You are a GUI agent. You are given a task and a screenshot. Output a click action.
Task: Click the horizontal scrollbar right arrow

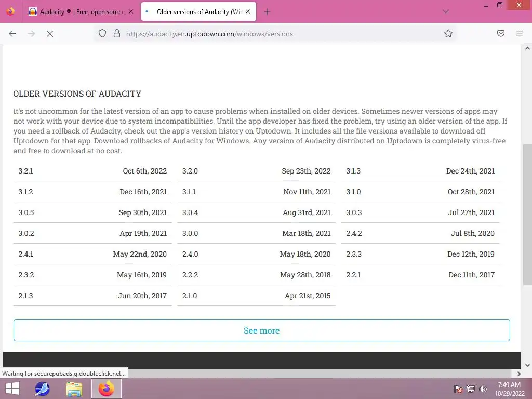click(519, 374)
